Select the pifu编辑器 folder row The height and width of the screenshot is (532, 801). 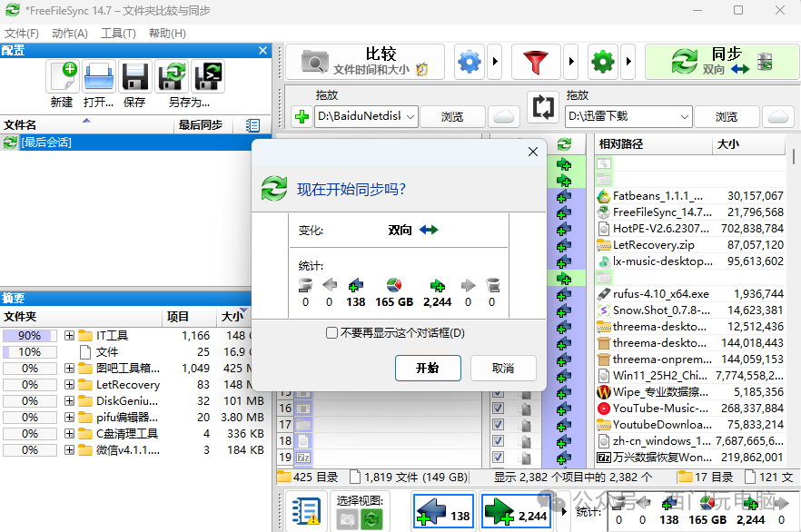133,417
